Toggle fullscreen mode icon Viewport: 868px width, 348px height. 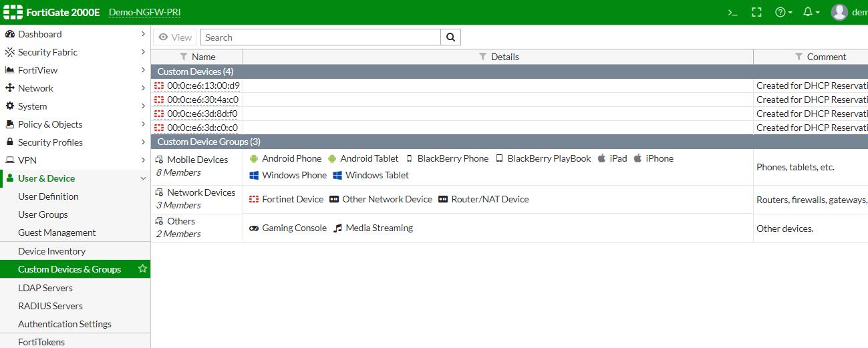coord(756,12)
